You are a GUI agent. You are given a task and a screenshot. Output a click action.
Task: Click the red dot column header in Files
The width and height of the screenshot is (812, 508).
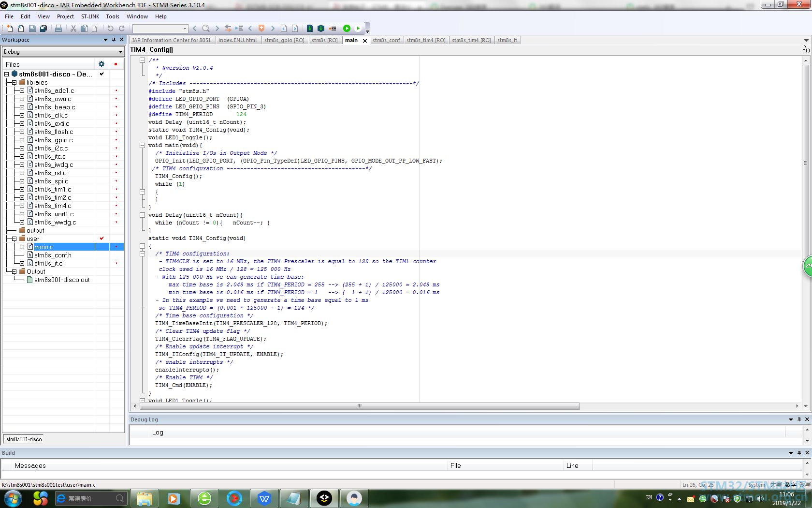[116, 64]
